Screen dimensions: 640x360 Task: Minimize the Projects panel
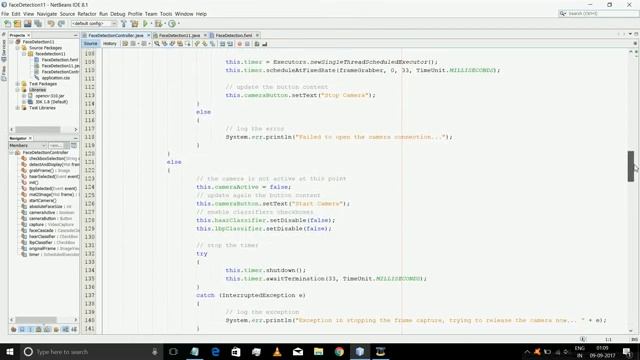(x=76, y=36)
